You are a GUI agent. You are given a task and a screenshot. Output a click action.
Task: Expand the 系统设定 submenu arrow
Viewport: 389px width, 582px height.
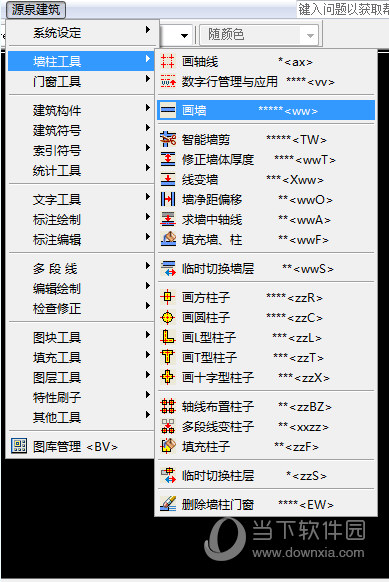(x=148, y=30)
